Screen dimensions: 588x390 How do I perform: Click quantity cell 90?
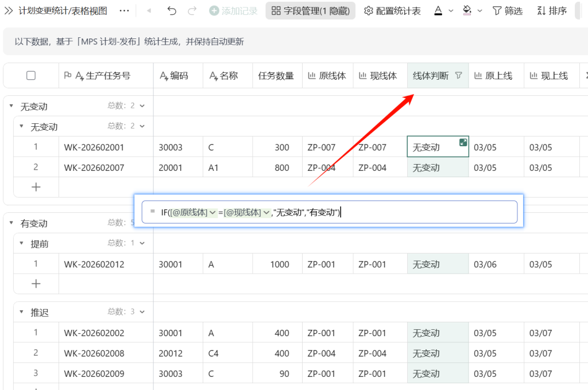(x=277, y=373)
